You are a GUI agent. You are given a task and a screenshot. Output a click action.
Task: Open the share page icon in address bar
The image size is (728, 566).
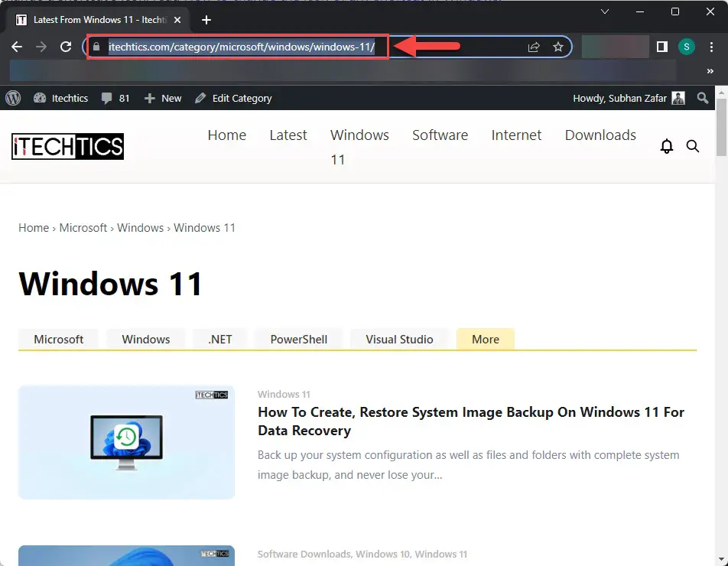(x=534, y=47)
